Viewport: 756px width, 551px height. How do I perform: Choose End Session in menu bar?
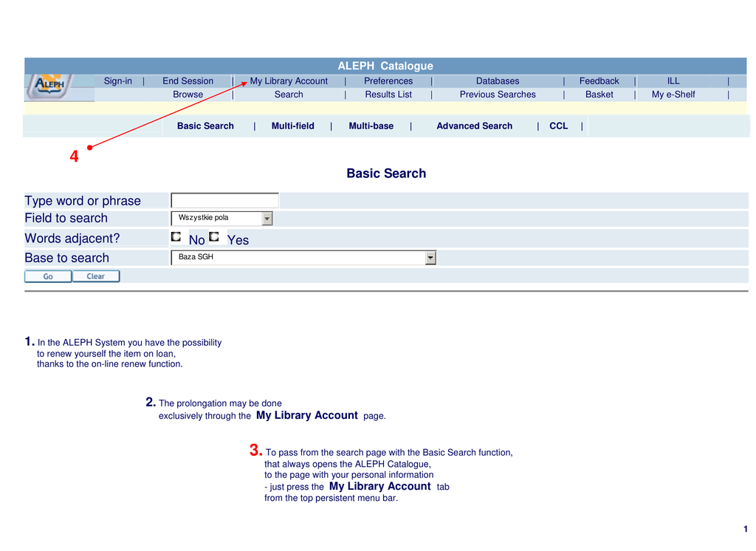tap(188, 81)
